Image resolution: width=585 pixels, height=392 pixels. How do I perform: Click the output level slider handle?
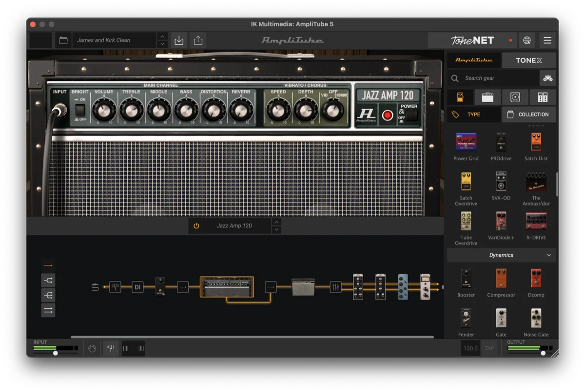543,353
